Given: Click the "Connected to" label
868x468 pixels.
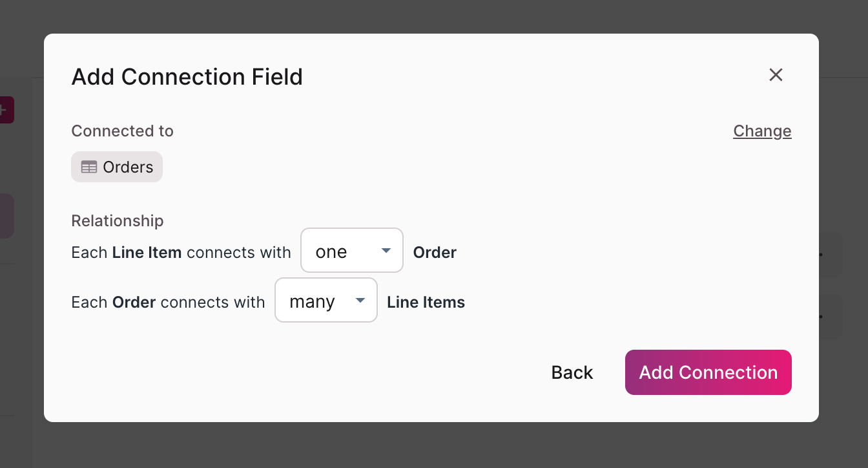Looking at the screenshot, I should 122,131.
